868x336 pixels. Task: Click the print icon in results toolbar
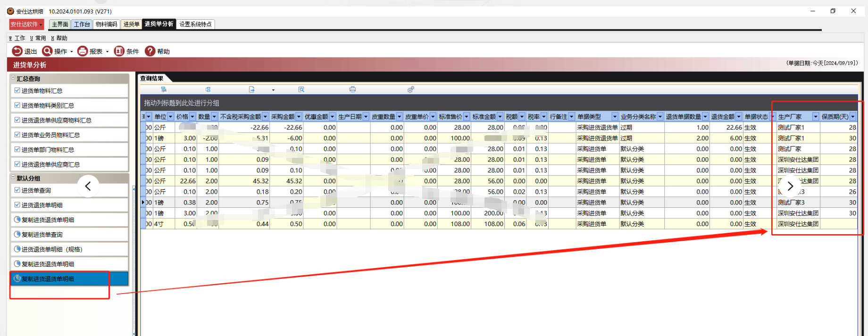coord(352,90)
